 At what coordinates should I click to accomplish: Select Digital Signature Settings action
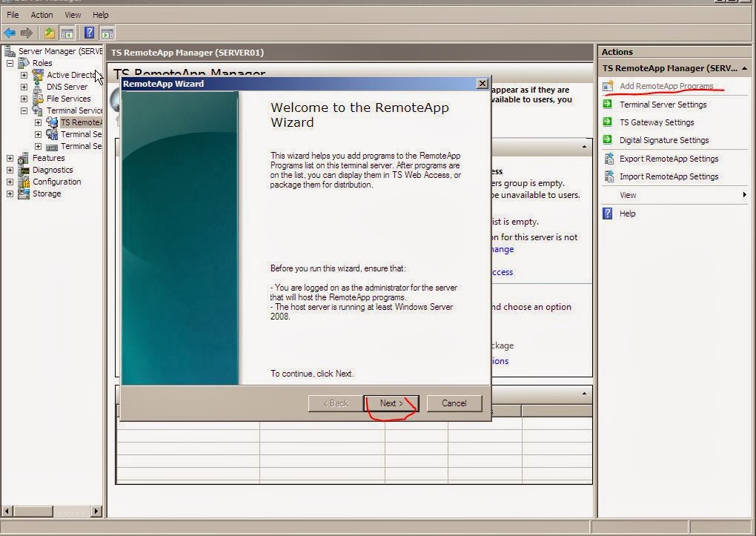click(664, 140)
